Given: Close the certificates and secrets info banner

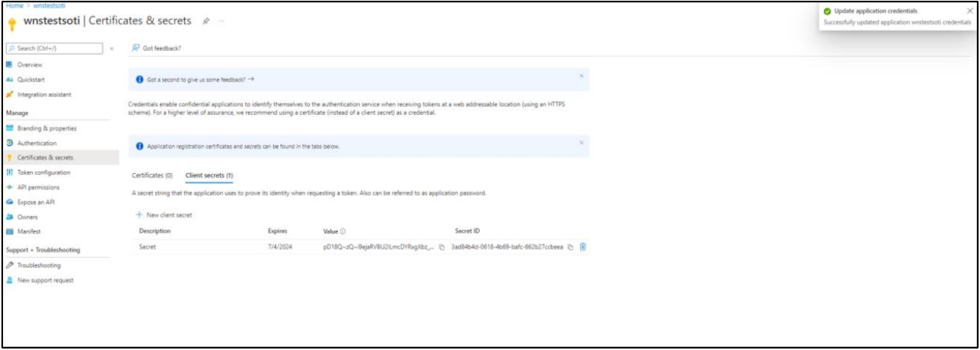Looking at the screenshot, I should point(581,142).
